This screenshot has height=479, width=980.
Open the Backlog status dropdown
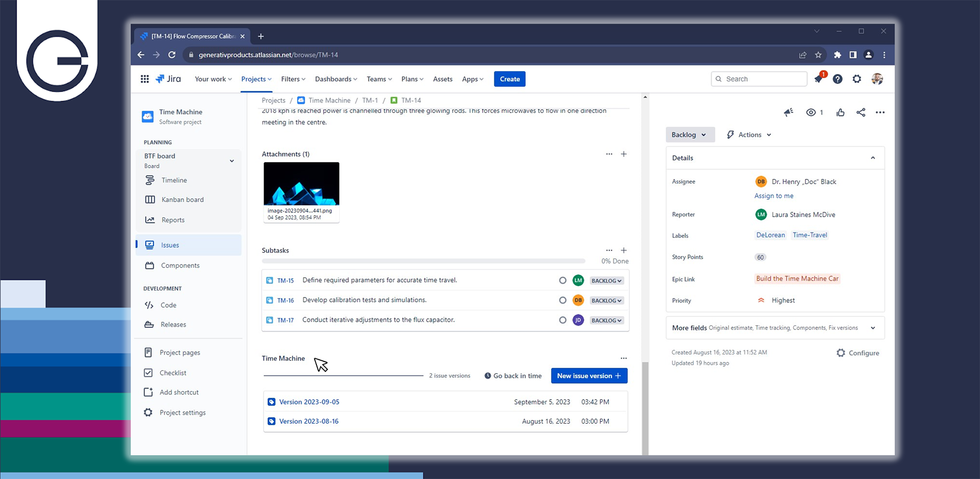tap(689, 135)
